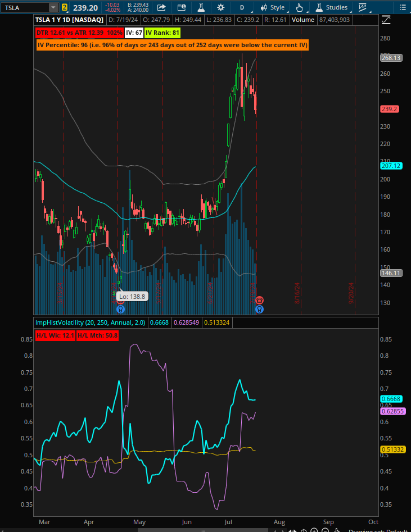
Task: Click the 268.13 upper band price tag
Action: point(391,58)
